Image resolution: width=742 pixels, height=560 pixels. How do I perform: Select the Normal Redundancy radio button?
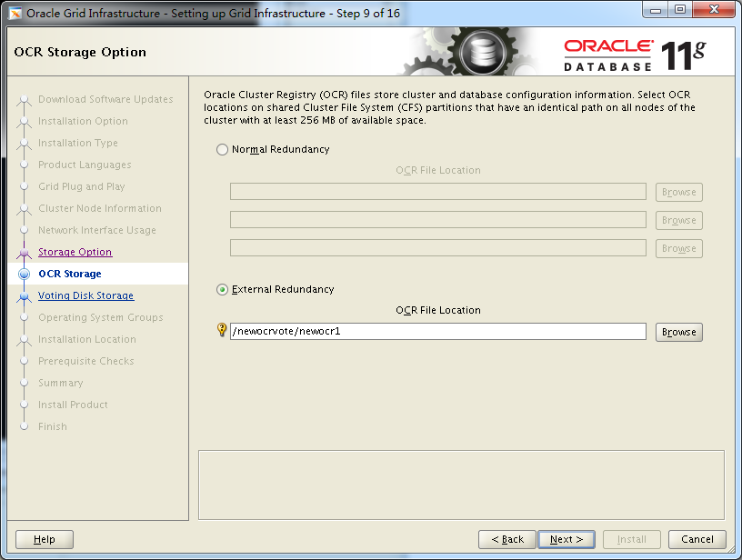pos(222,149)
